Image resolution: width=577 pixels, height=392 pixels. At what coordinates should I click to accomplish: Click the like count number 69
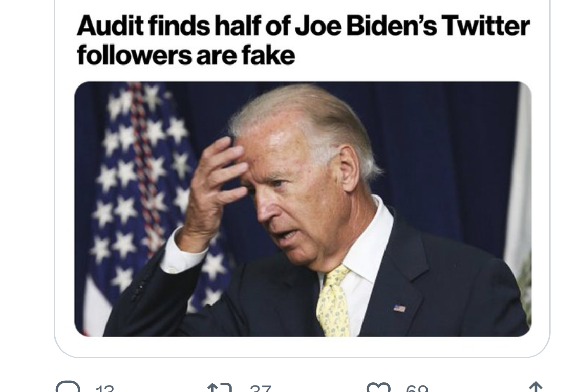pyautogui.click(x=417, y=389)
